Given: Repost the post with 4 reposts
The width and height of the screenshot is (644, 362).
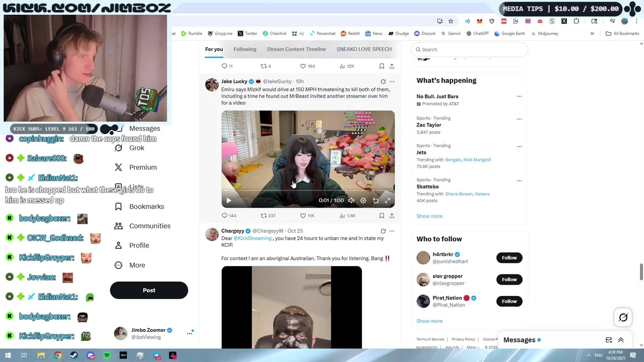Looking at the screenshot, I should [266, 66].
